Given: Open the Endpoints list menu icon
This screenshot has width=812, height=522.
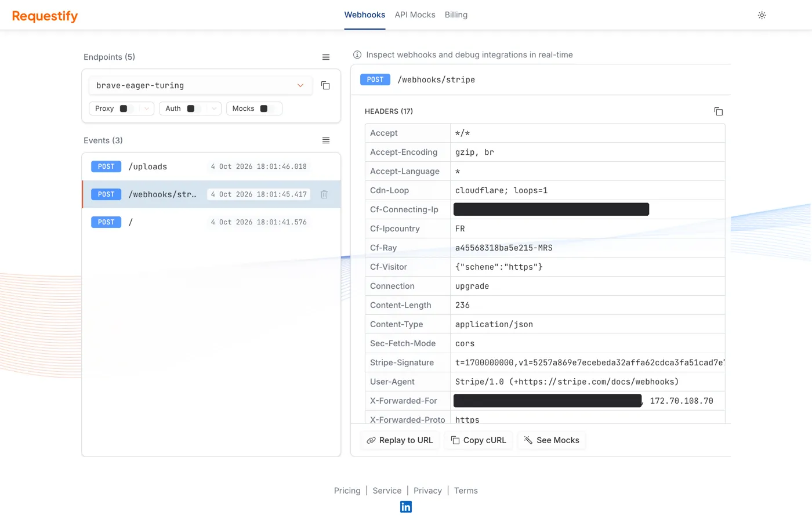Looking at the screenshot, I should point(326,57).
